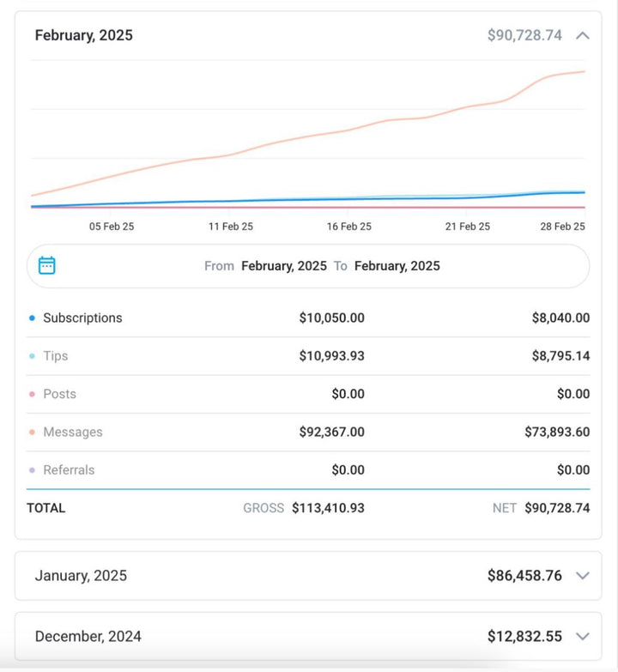
Task: Click the Messages net amount $73,893.60
Action: click(x=556, y=433)
